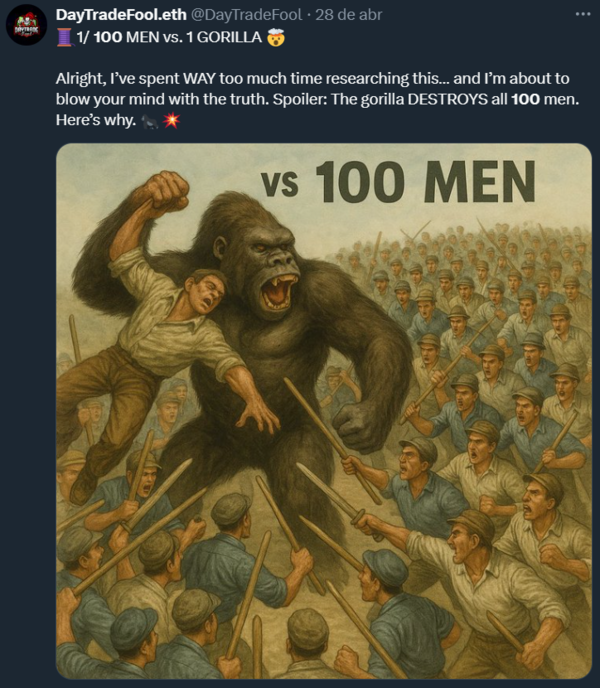Click the gorilla's raised fist in image

click(x=165, y=192)
